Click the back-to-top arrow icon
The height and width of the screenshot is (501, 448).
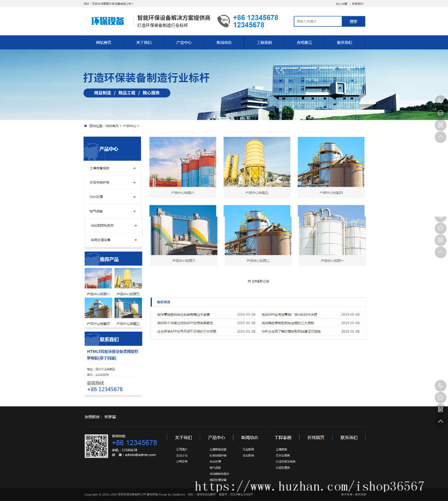[x=441, y=422]
